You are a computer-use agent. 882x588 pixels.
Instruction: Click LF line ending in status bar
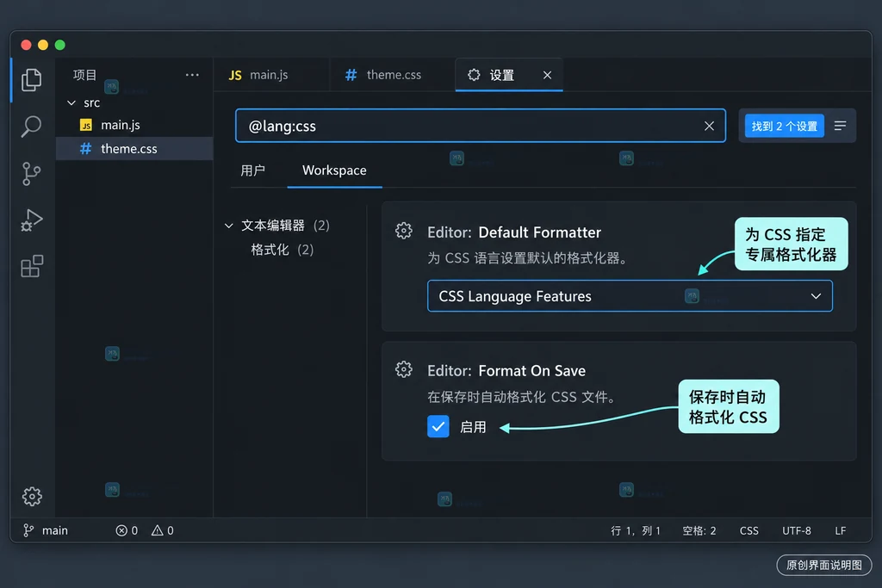point(841,530)
